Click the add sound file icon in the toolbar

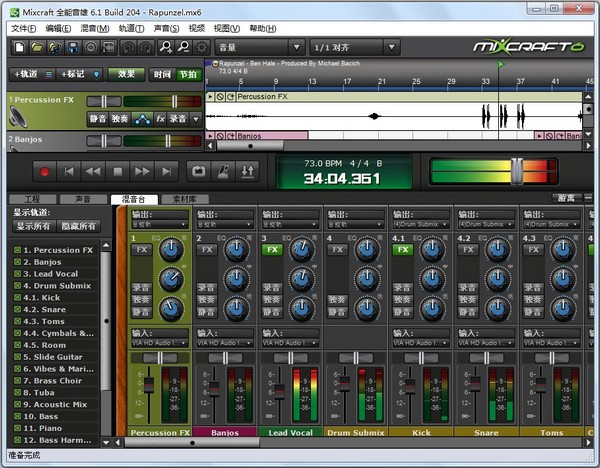pyautogui.click(x=55, y=47)
